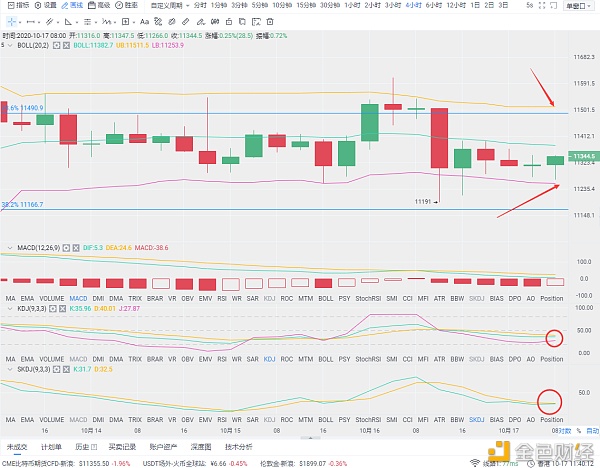Select the parallel channel drawing tool

point(49,22)
